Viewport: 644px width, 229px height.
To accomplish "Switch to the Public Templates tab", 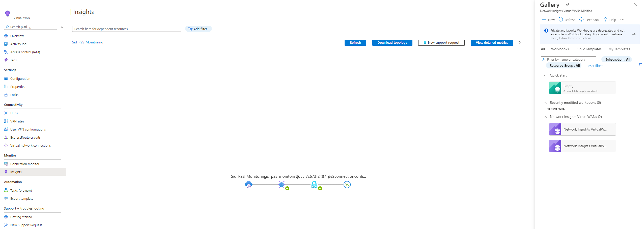I will tap(588, 49).
